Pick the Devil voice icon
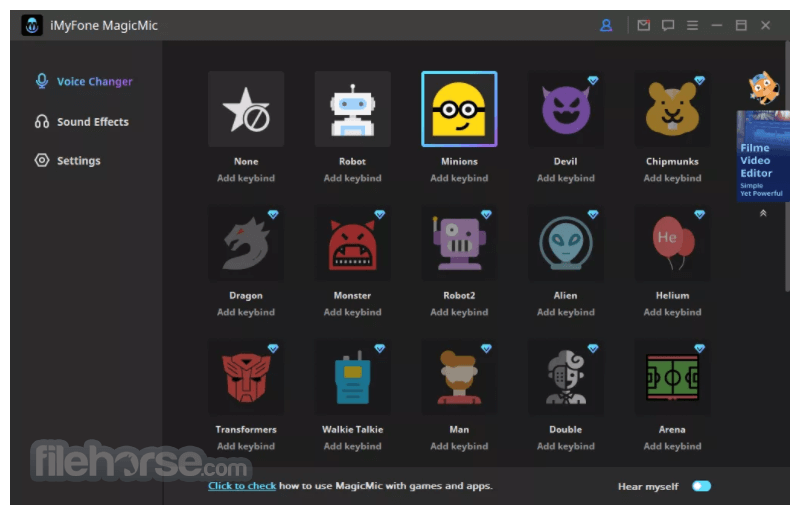The width and height of the screenshot is (799, 512). click(x=566, y=109)
